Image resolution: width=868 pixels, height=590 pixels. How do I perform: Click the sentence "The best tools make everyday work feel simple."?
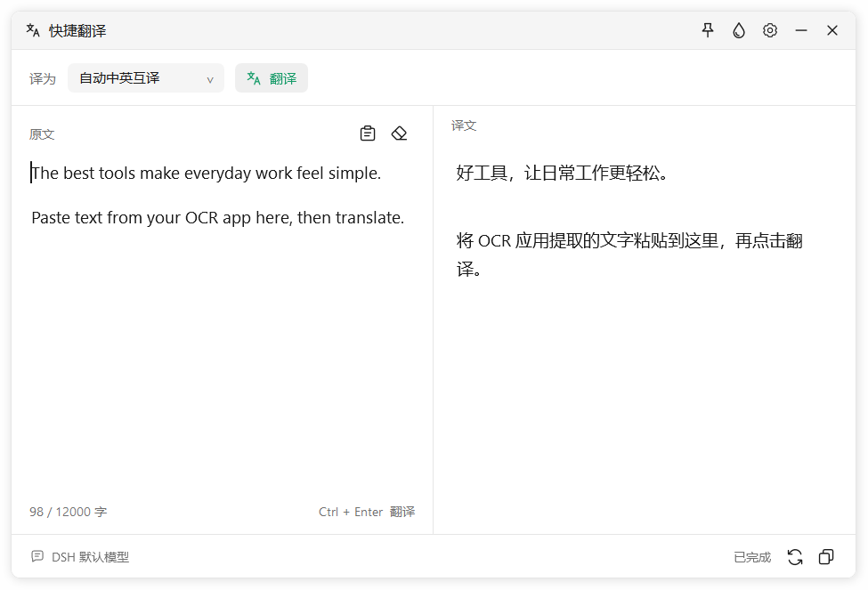click(206, 174)
